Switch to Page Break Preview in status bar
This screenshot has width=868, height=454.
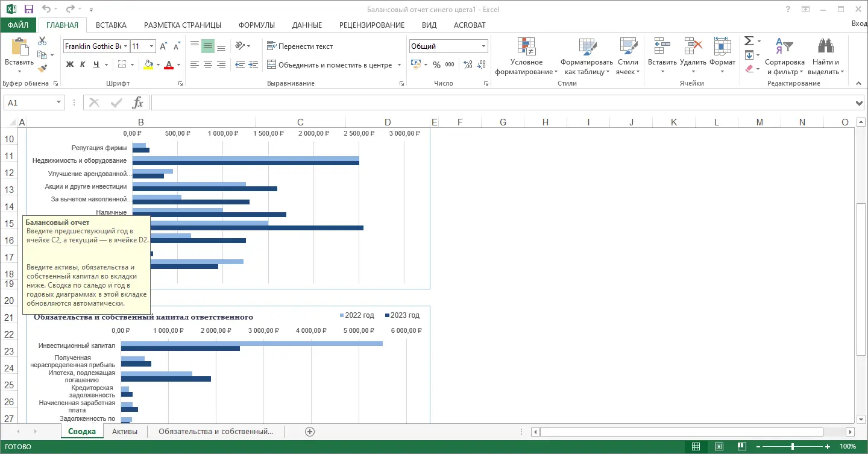point(743,447)
